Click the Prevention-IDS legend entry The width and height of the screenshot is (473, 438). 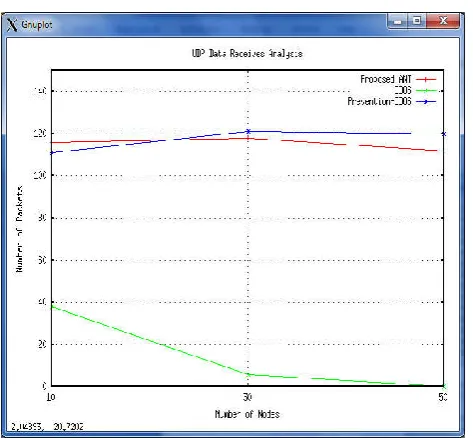click(x=379, y=101)
